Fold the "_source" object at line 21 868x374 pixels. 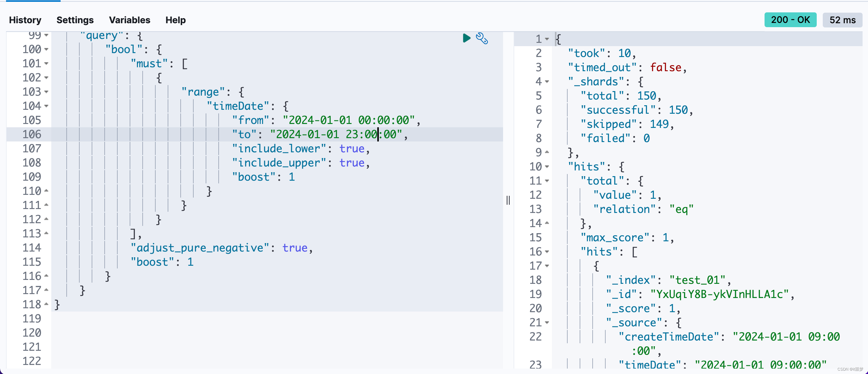(547, 323)
